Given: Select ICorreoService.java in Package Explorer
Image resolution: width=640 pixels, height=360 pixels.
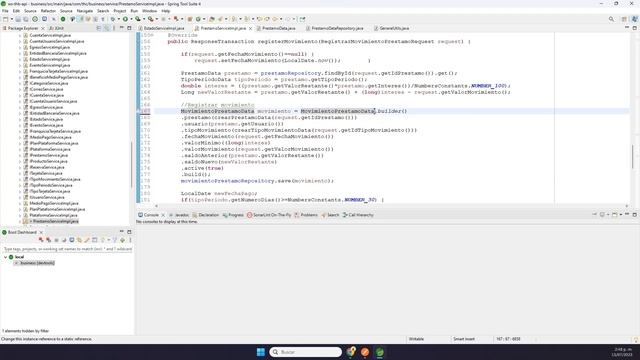Looking at the screenshot, I should pos(46,89).
